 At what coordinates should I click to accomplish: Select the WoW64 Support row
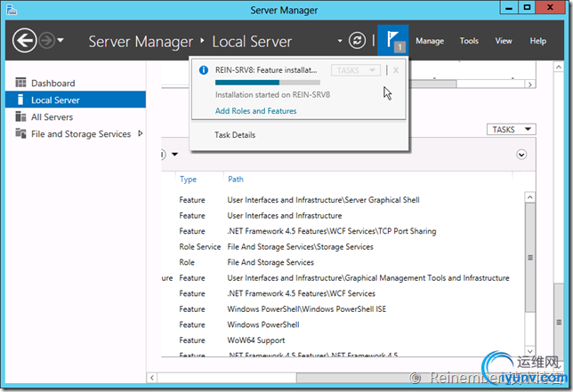[x=342, y=340]
